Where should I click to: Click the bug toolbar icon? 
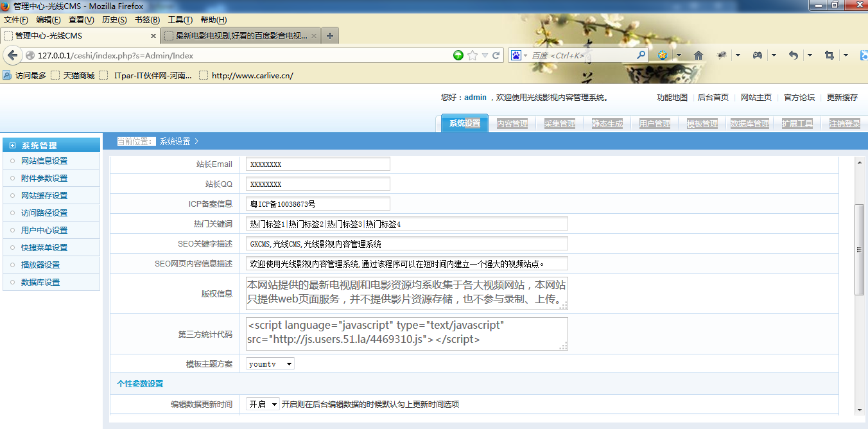[722, 55]
